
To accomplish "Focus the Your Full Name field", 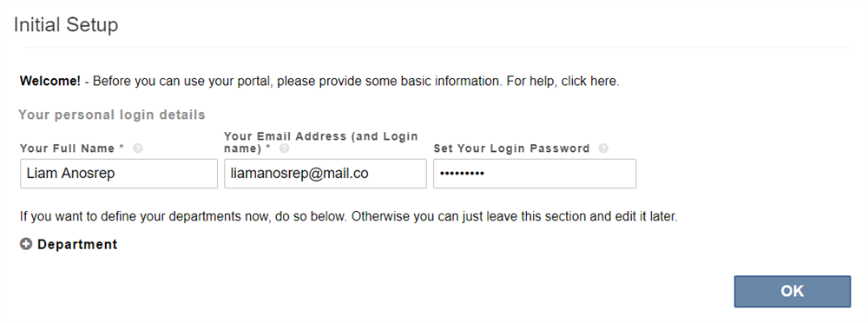I will click(x=119, y=174).
